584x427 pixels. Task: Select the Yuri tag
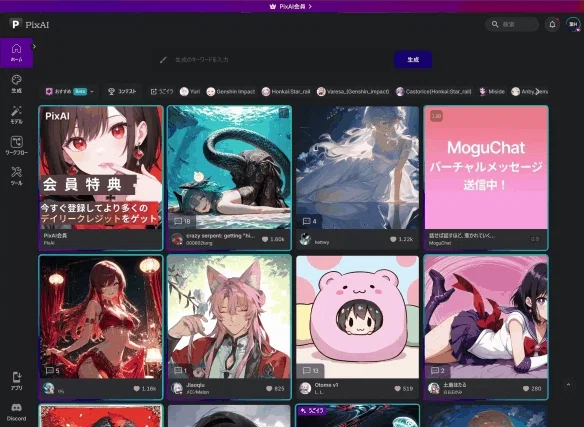click(190, 92)
